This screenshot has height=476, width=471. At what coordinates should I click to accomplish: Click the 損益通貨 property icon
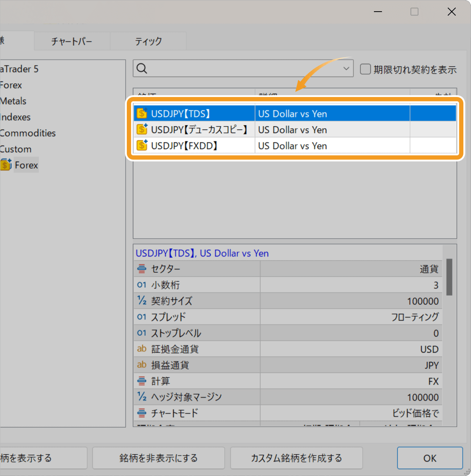[x=142, y=365]
